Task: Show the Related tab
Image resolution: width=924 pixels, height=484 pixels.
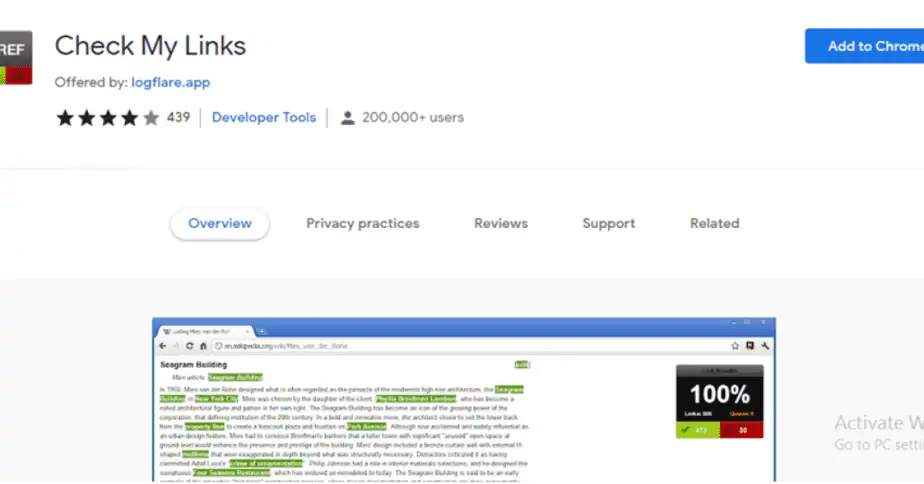Action: (x=714, y=224)
